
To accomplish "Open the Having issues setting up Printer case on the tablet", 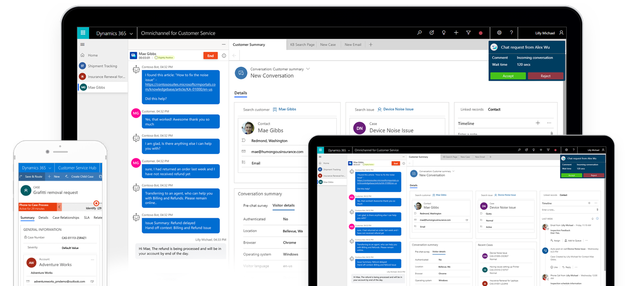I will pyautogui.click(x=504, y=267).
